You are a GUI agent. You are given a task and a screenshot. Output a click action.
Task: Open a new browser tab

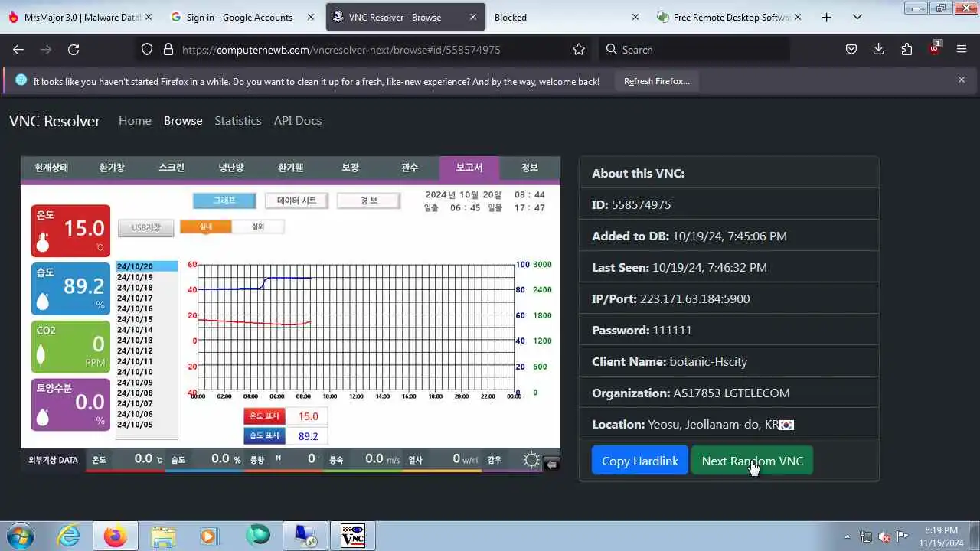point(826,17)
